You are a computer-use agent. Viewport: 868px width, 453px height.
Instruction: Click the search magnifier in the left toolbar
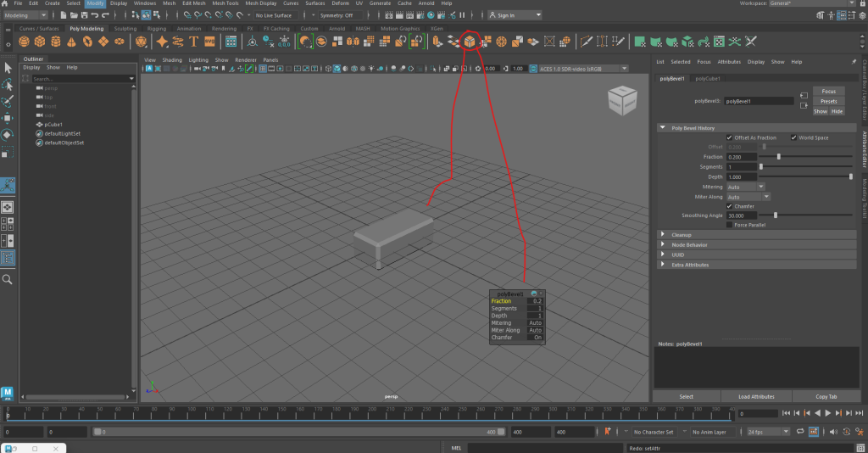(x=8, y=279)
